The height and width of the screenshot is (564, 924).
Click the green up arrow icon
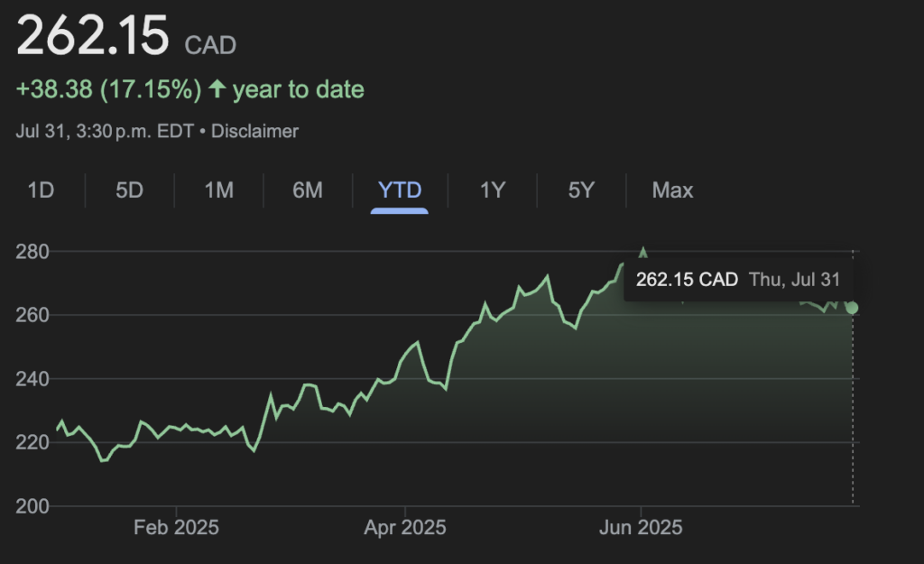(x=217, y=89)
